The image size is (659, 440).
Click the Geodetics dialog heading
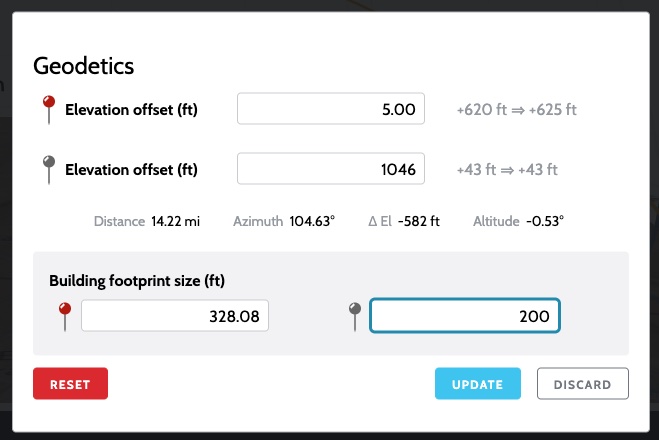tap(84, 66)
